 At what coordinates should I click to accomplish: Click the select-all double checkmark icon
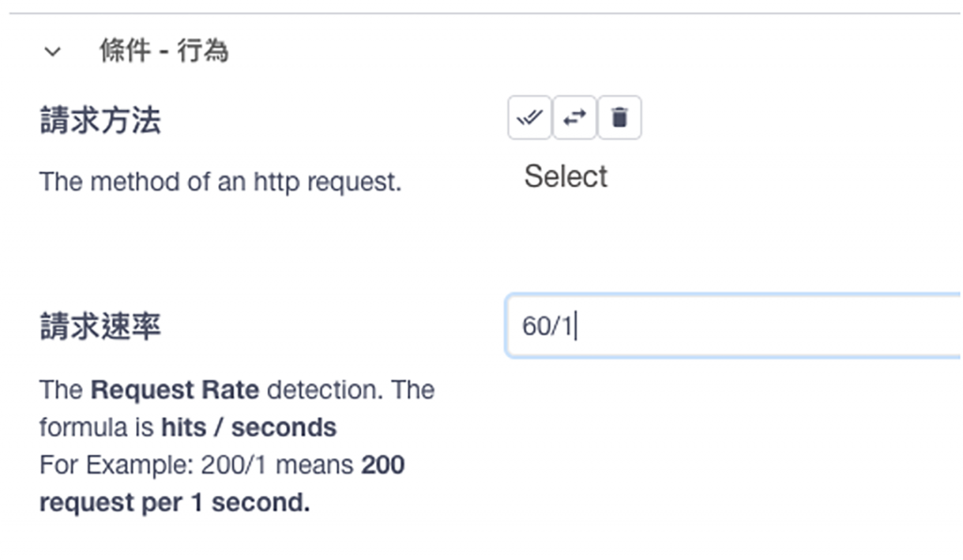[x=529, y=118]
